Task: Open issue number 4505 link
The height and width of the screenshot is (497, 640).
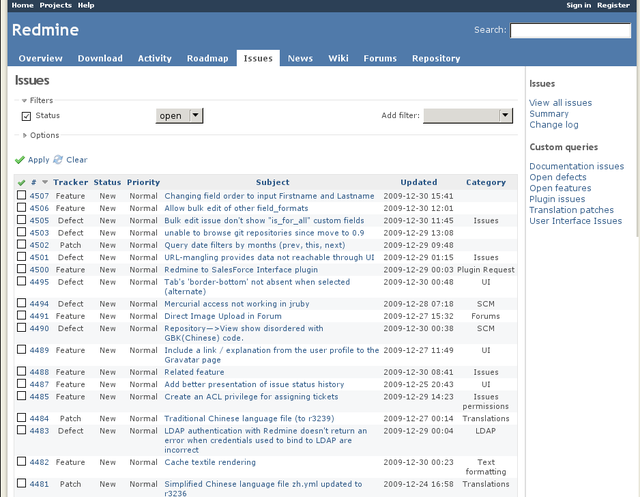Action: 39,221
